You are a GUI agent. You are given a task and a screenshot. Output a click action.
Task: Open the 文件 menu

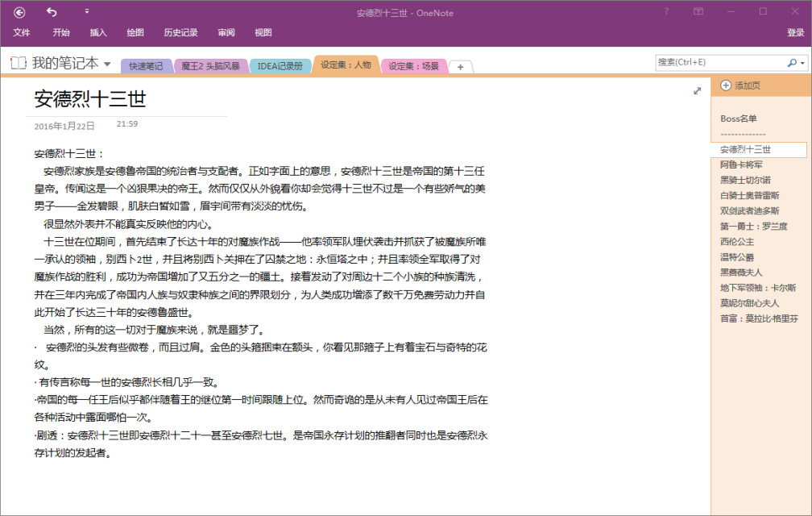[22, 32]
